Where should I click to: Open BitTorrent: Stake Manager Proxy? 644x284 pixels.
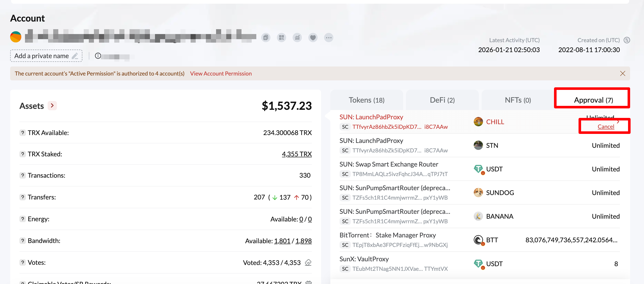[x=387, y=235]
